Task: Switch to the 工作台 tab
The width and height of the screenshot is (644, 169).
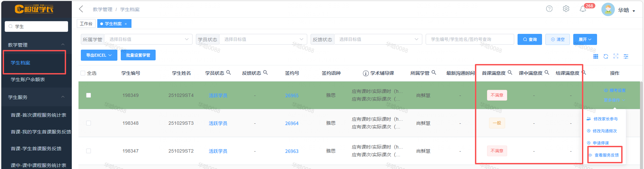Action: click(x=86, y=23)
